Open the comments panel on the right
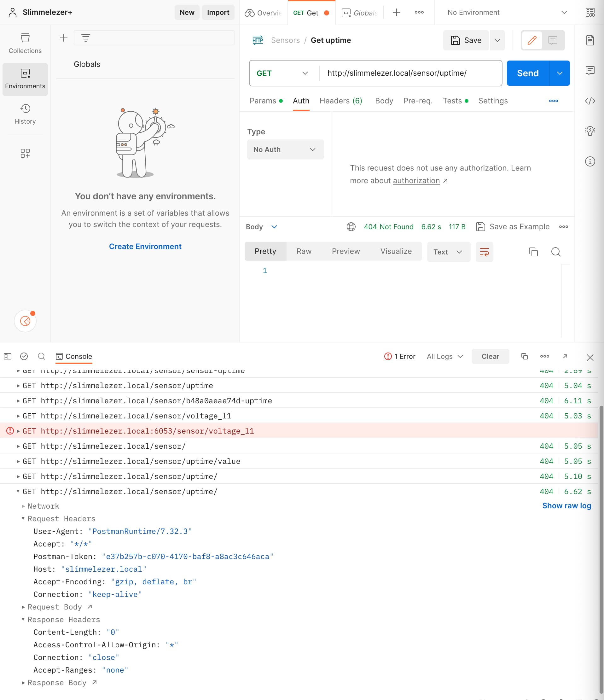This screenshot has height=700, width=604. [x=590, y=71]
